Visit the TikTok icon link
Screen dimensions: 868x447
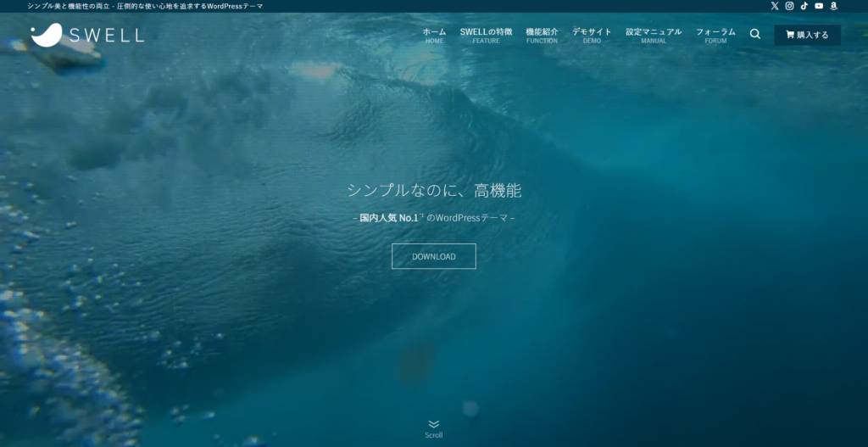(x=804, y=6)
